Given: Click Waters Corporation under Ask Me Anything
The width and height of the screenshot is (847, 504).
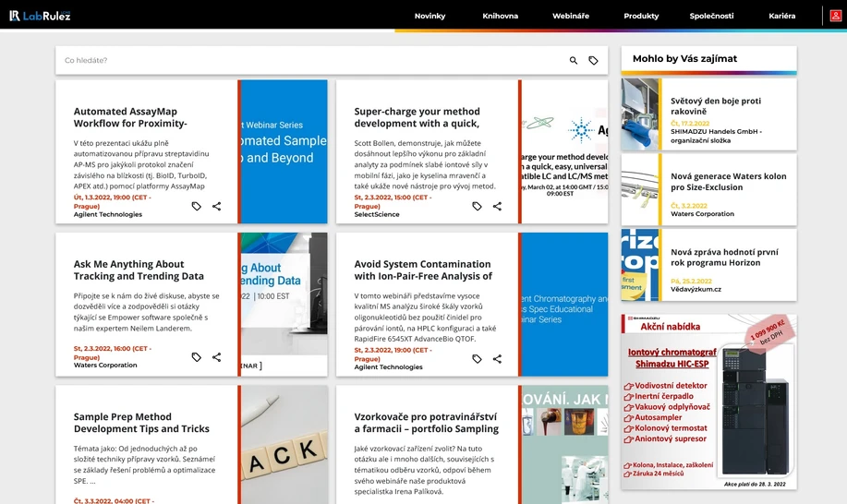Looking at the screenshot, I should click(105, 365).
